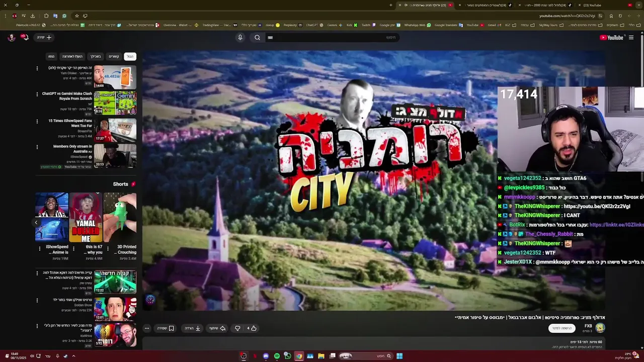
Task: Open the YouTube hamburger guide menu
Action: [631, 37]
